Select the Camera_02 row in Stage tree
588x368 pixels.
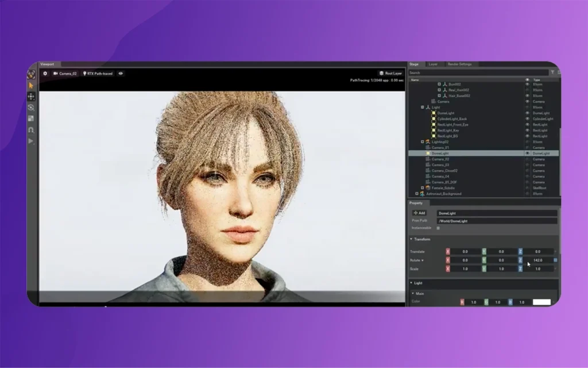tap(483, 159)
